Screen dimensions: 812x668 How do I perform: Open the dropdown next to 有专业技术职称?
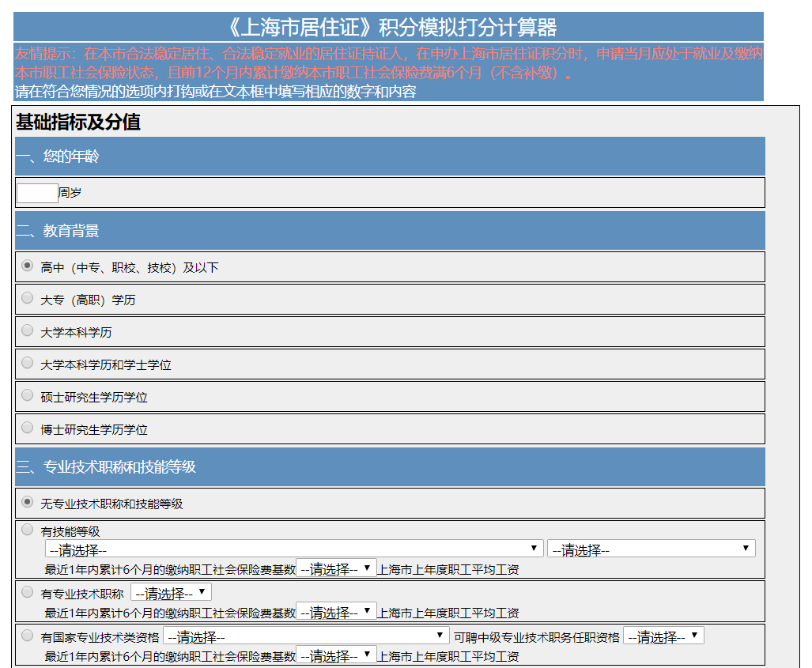pyautogui.click(x=171, y=592)
